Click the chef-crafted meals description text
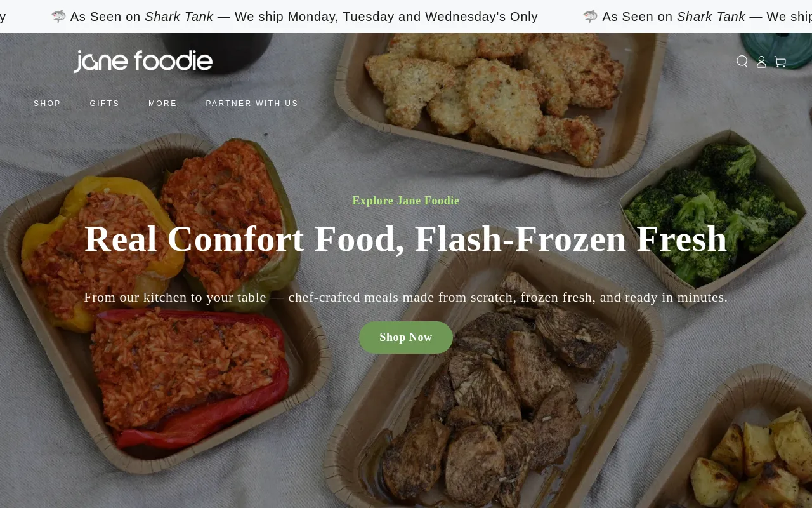This screenshot has height=508, width=812. [x=406, y=297]
